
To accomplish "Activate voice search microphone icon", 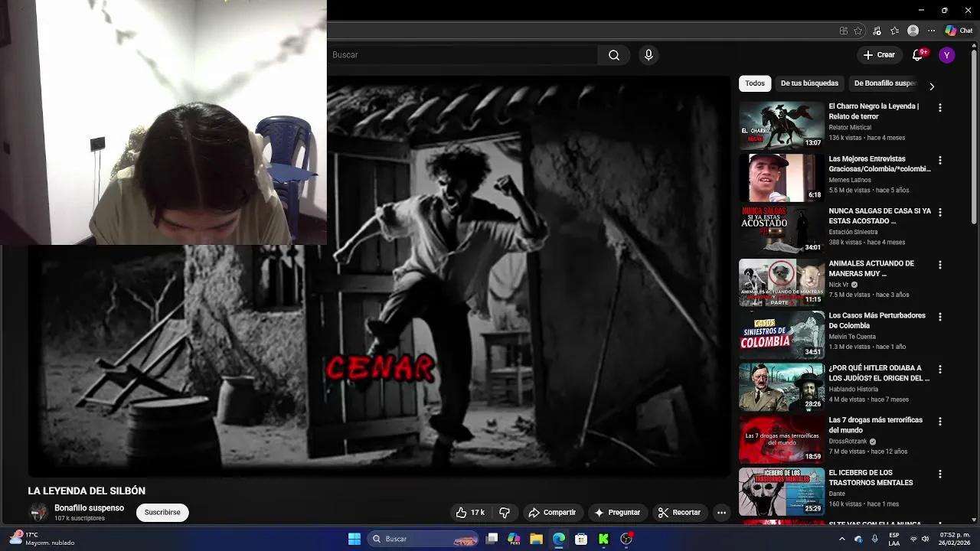I will click(648, 55).
